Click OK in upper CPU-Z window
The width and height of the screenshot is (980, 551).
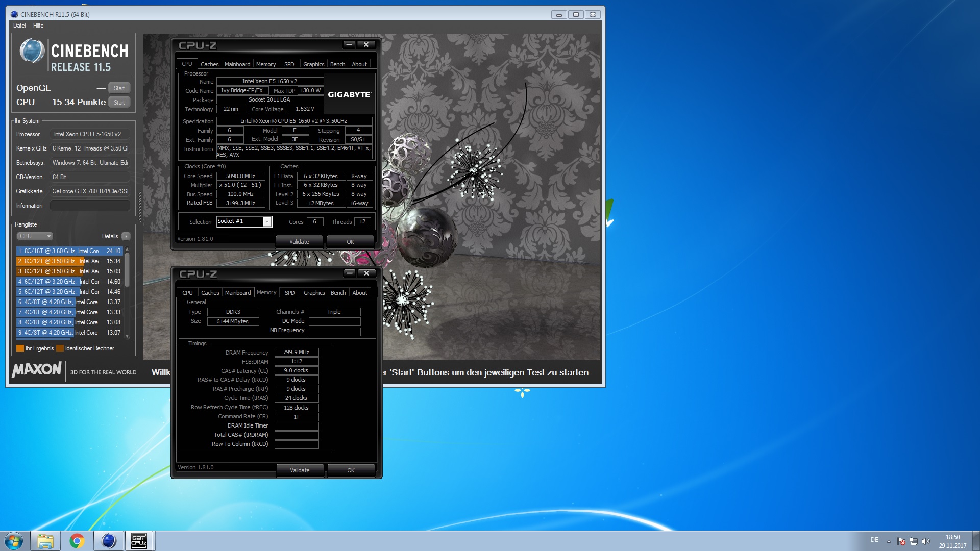click(350, 242)
